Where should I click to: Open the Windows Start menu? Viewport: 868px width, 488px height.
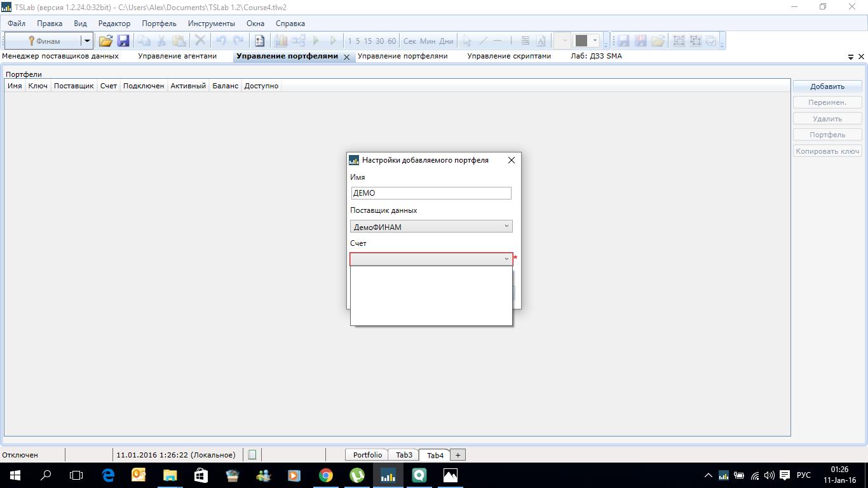15,475
